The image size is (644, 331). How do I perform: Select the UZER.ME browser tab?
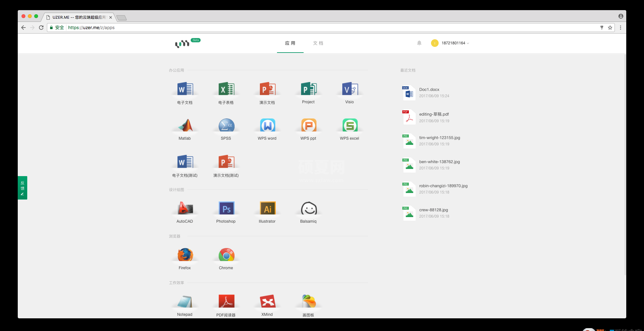(x=79, y=17)
